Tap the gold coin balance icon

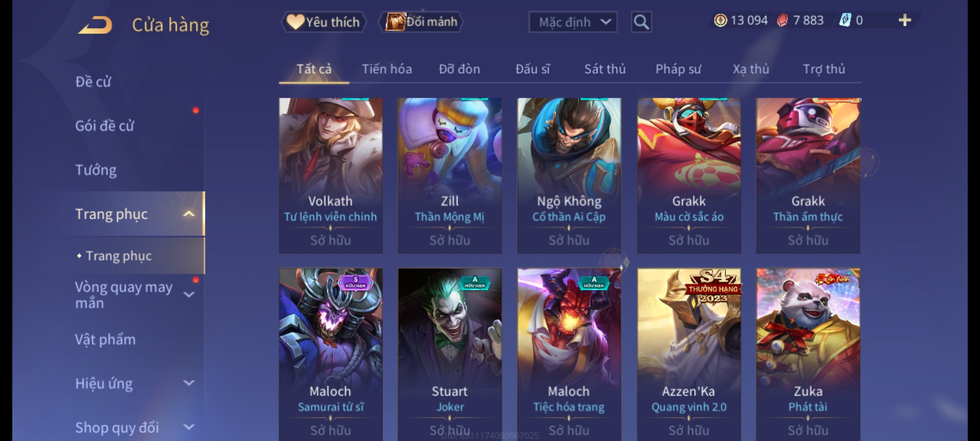point(720,20)
